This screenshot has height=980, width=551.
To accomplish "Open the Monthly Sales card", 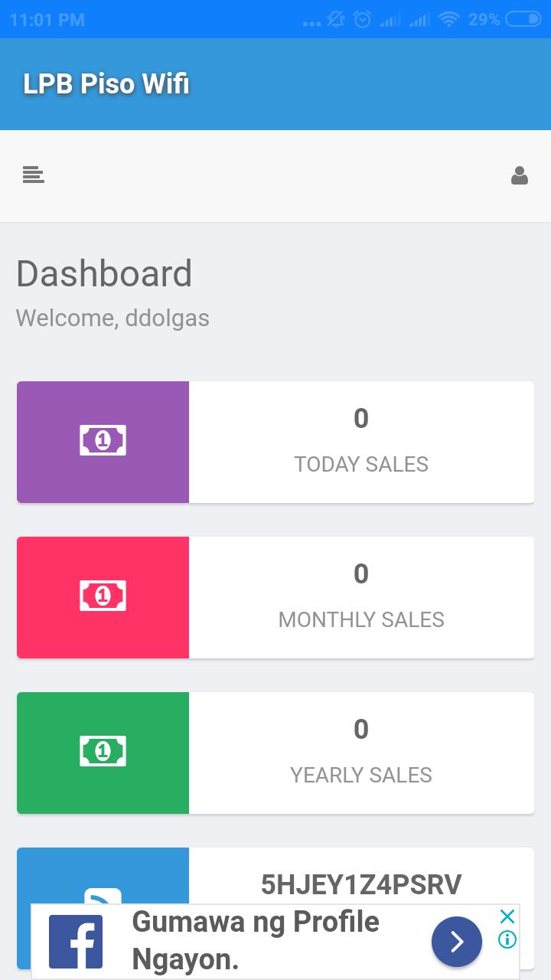I will click(x=275, y=597).
